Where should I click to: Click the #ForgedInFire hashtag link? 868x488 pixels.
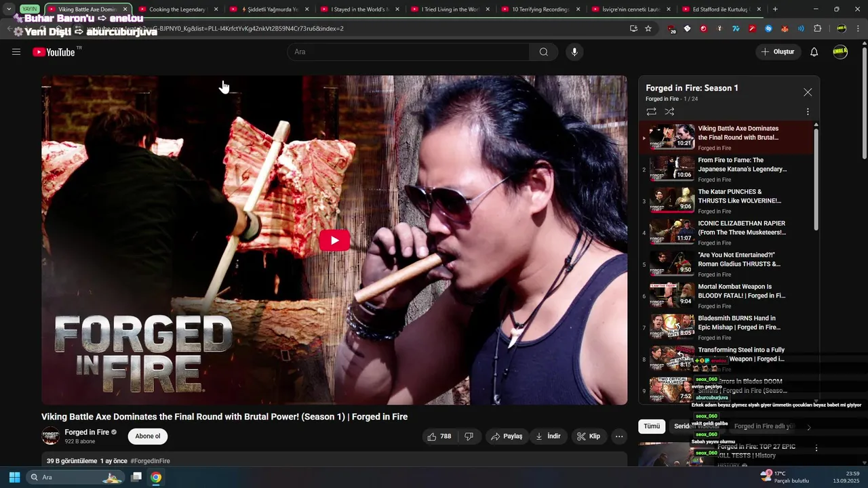tap(150, 461)
